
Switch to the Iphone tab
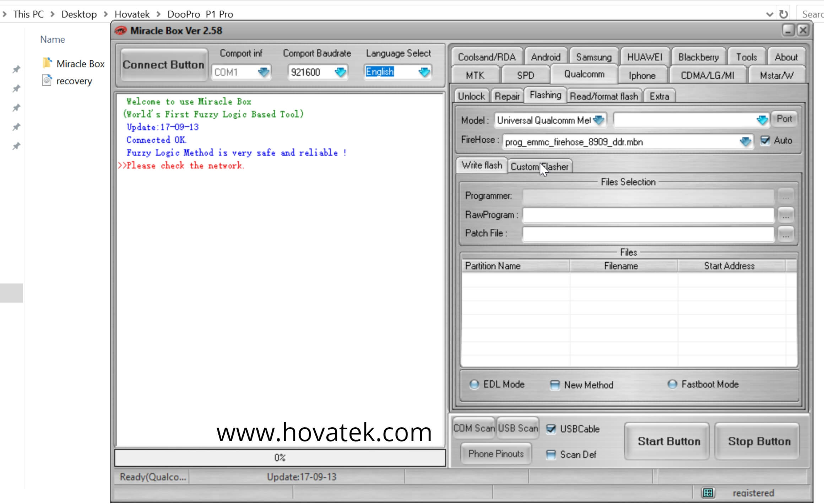click(642, 75)
